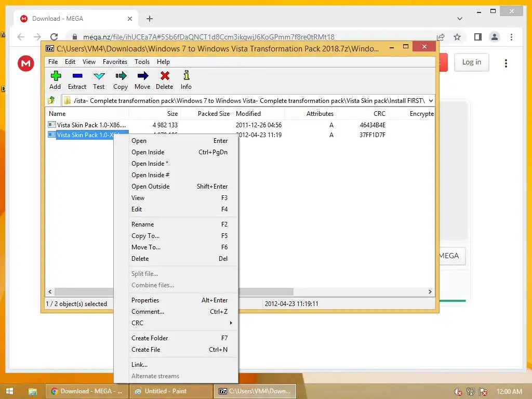The image size is (532, 399).
Task: Sort by CRC column header
Action: pos(362,114)
